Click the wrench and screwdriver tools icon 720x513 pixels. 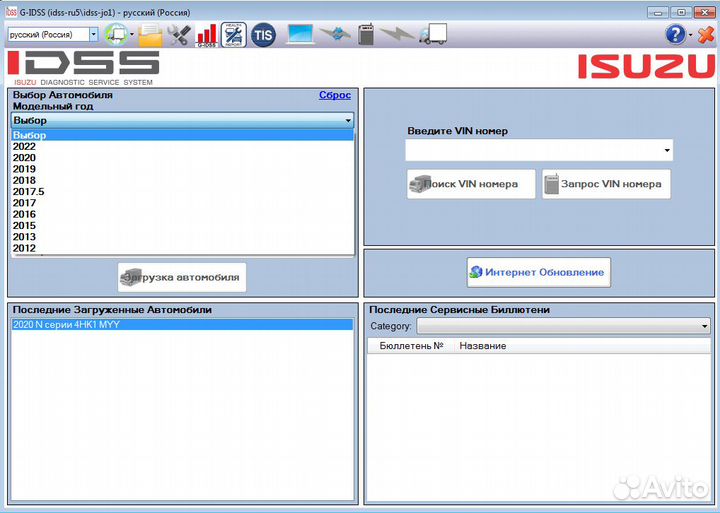pyautogui.click(x=179, y=35)
